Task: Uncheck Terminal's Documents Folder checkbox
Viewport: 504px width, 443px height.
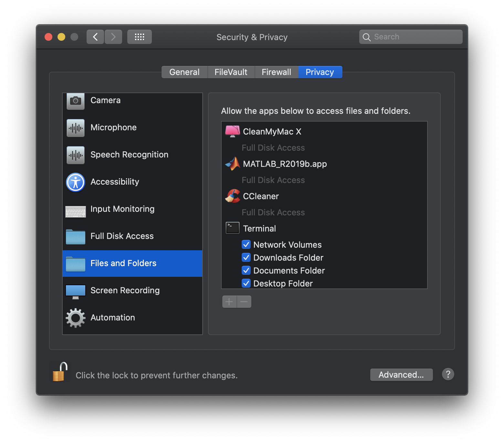Action: click(x=246, y=270)
